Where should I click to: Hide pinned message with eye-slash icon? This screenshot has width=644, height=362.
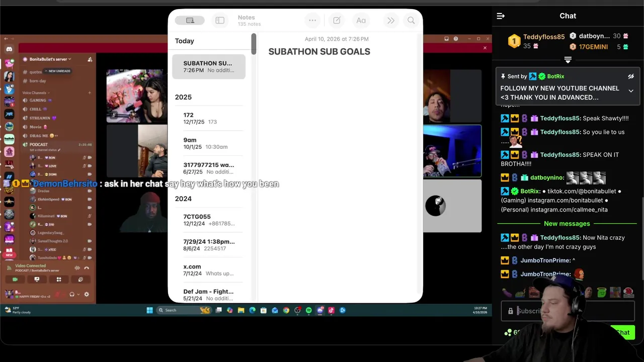(x=631, y=76)
